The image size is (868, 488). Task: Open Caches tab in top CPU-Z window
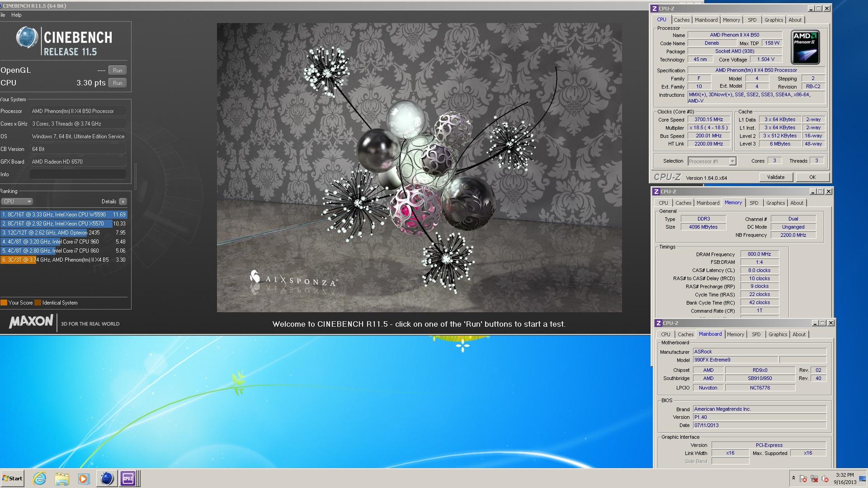[x=681, y=20]
